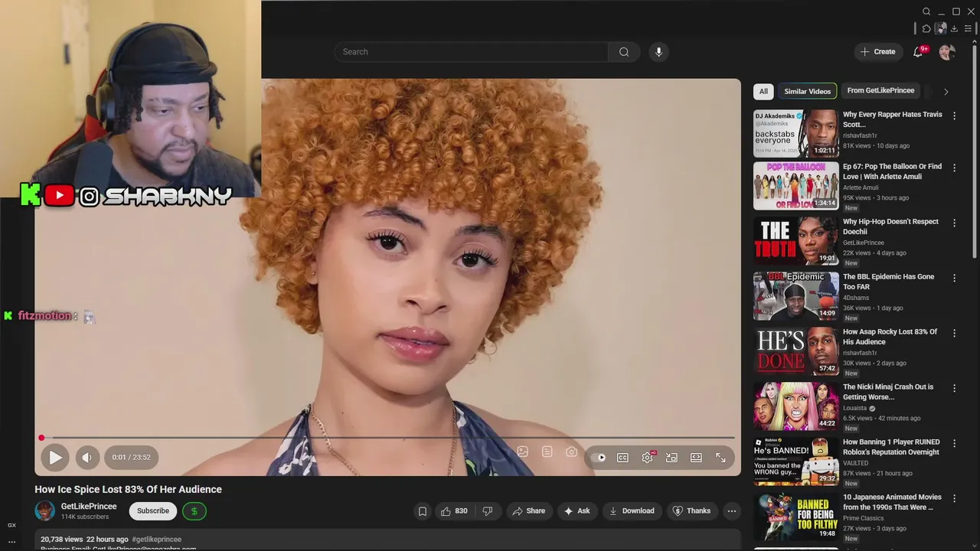
Task: Open Why Hip-Hop Doesn't Respect Doechii video
Action: pos(890,227)
